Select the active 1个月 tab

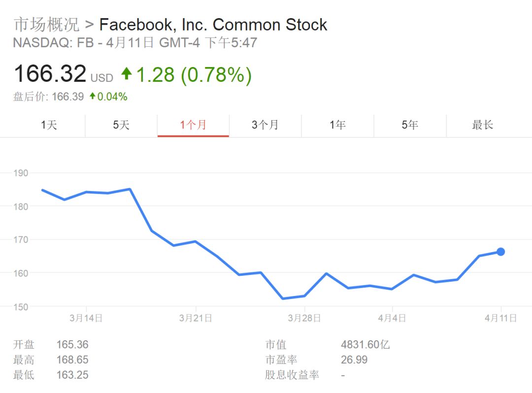(x=193, y=125)
